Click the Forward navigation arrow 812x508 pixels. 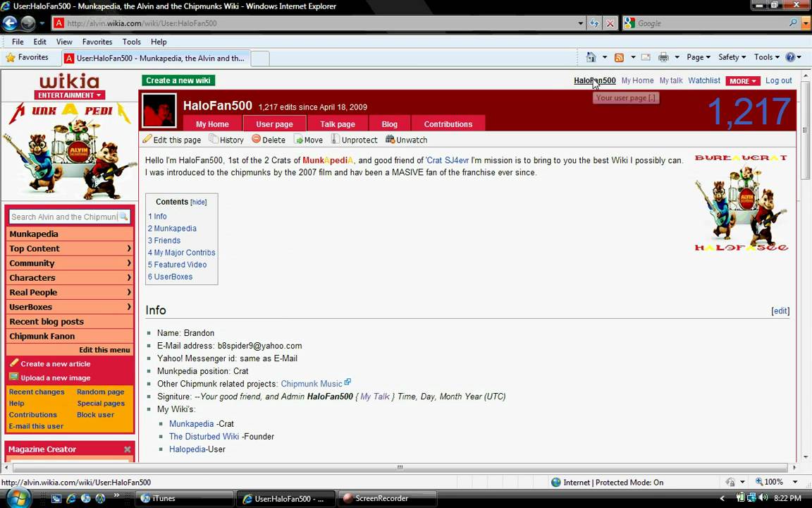point(28,23)
